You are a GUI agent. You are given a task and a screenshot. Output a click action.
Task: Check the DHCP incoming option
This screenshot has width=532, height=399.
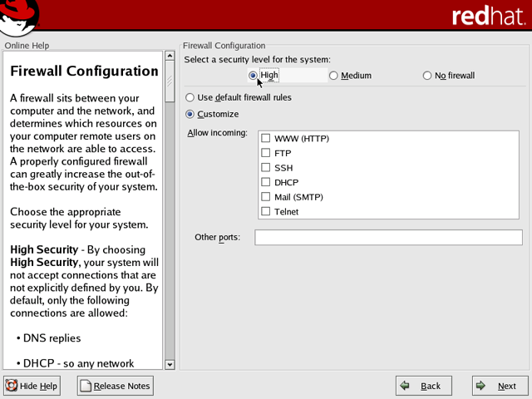[266, 182]
